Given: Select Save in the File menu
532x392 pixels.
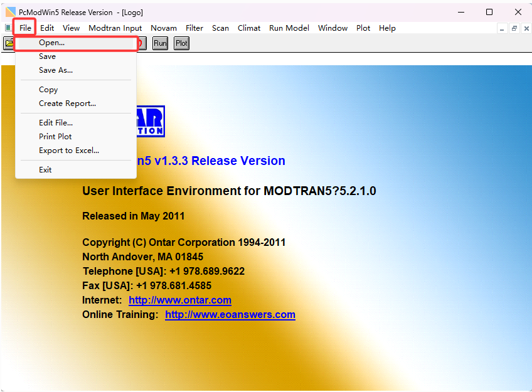Looking at the screenshot, I should pyautogui.click(x=76, y=56).
